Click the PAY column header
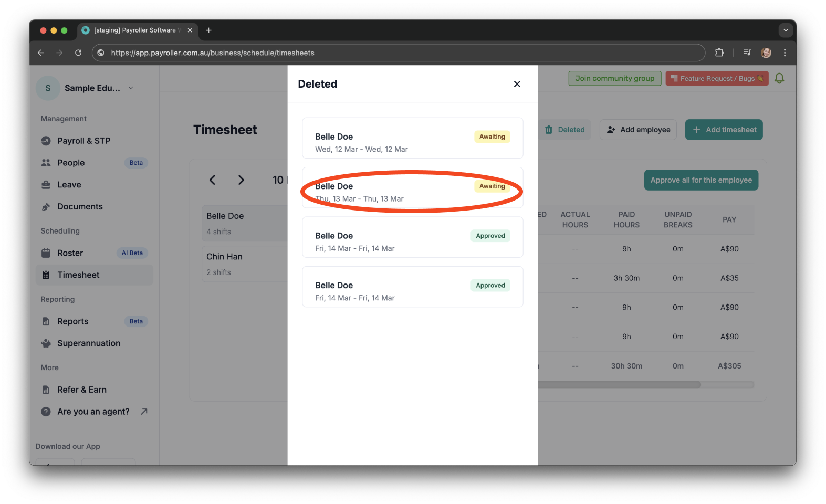 point(729,219)
